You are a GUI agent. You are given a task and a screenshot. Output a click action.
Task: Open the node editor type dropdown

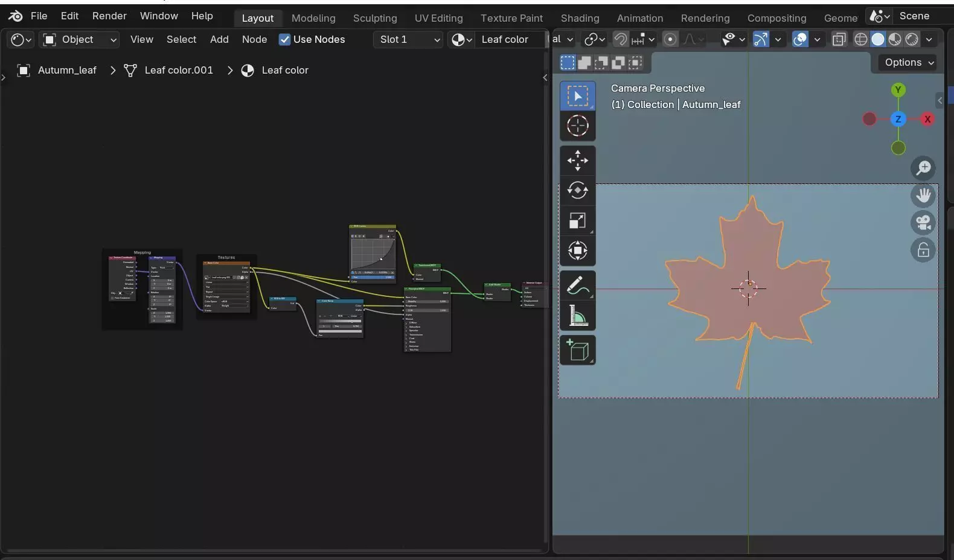tap(21, 40)
